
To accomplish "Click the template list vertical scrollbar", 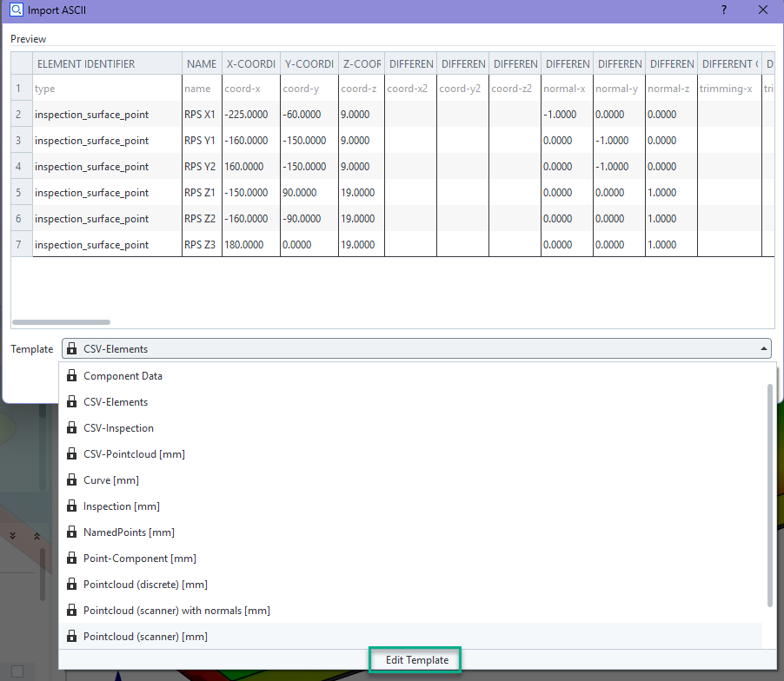I will [x=769, y=495].
